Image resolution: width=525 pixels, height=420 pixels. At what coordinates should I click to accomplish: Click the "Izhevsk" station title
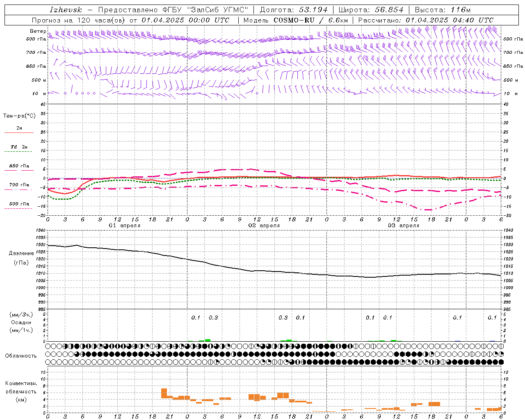point(66,10)
